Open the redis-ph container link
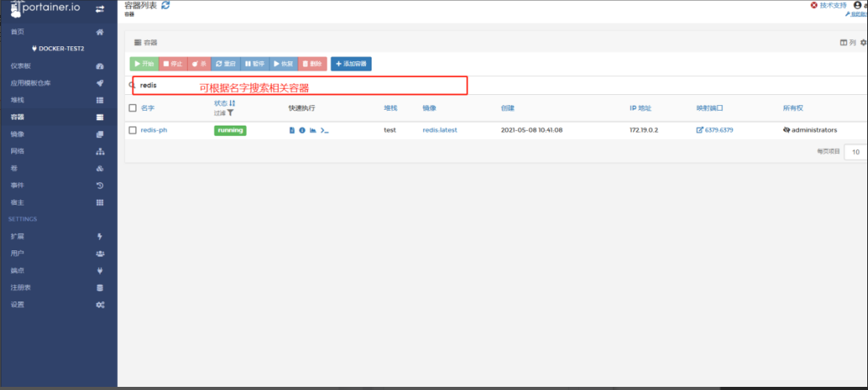 tap(154, 130)
